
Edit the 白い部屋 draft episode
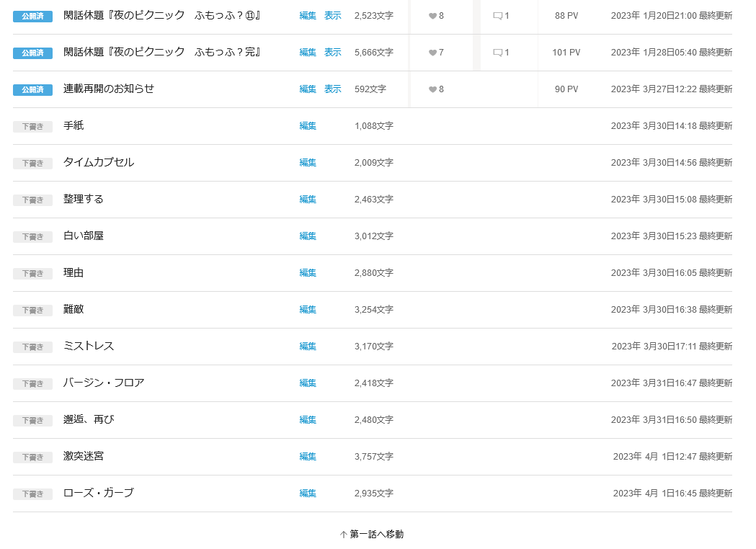click(308, 236)
